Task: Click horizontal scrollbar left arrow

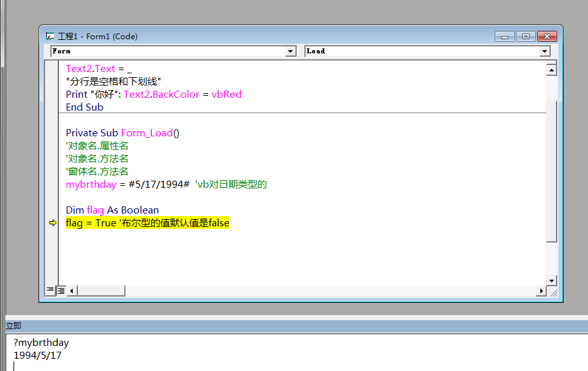Action: point(71,291)
